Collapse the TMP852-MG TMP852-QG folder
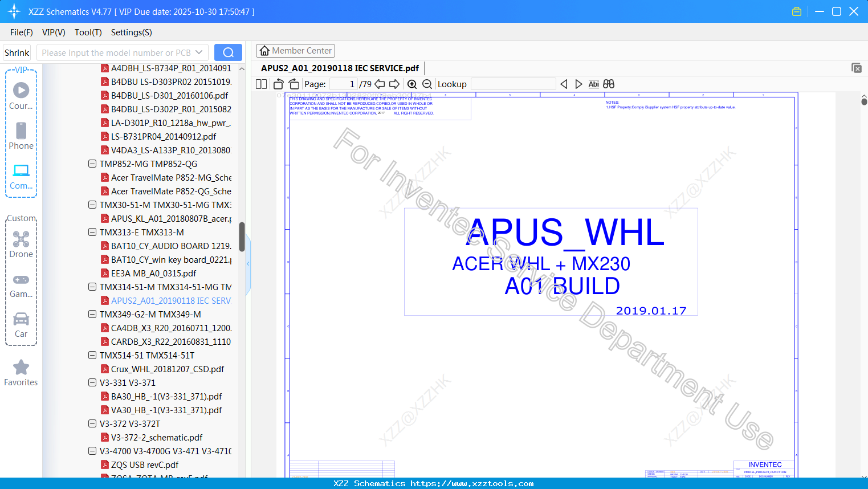 [x=92, y=164]
